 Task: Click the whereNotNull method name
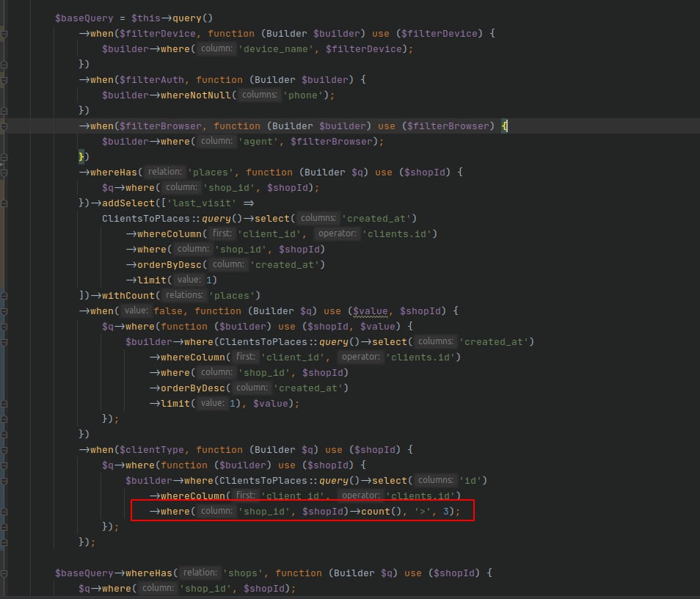195,95
